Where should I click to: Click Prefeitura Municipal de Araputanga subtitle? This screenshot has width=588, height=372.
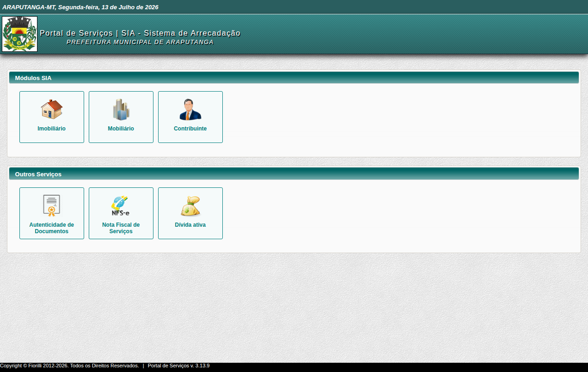point(140,42)
